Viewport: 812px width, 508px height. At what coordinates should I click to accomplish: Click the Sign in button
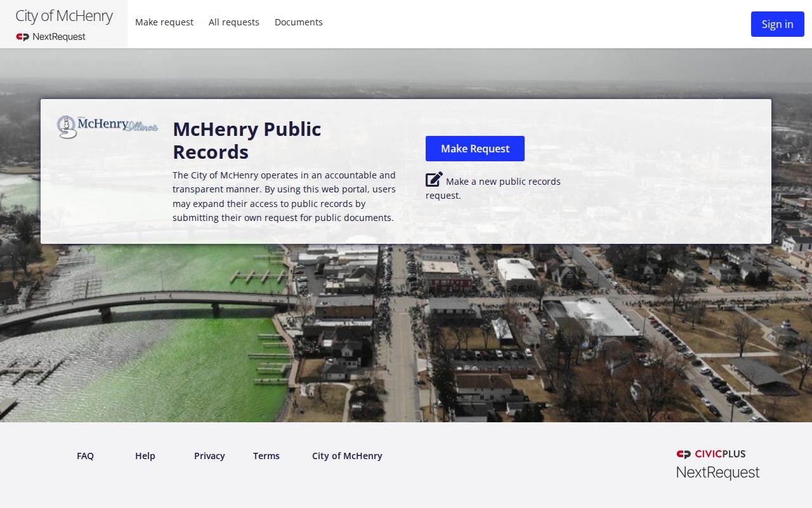click(x=778, y=24)
